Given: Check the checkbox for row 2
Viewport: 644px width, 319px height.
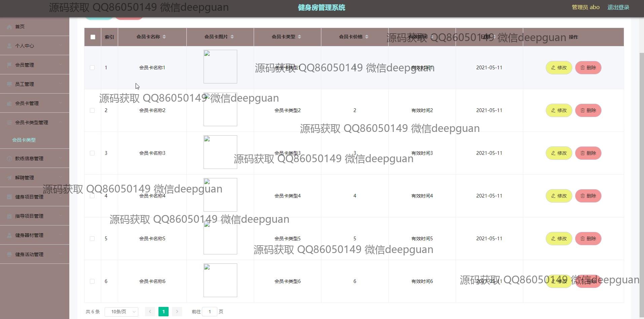Looking at the screenshot, I should point(92,110).
